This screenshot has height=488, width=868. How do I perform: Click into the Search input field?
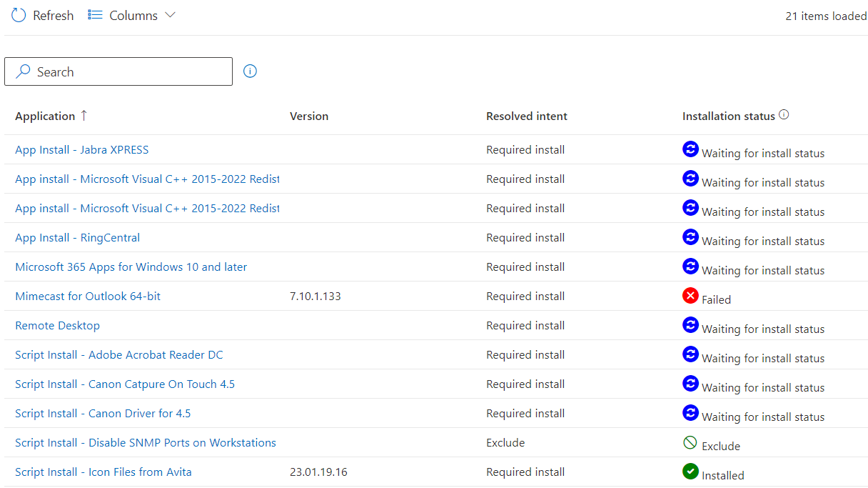point(128,72)
